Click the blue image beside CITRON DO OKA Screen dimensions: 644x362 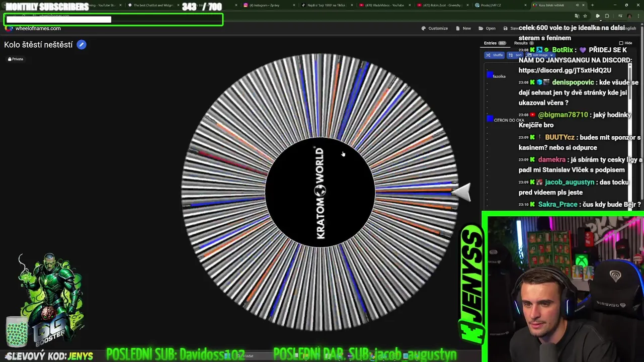pyautogui.click(x=490, y=119)
